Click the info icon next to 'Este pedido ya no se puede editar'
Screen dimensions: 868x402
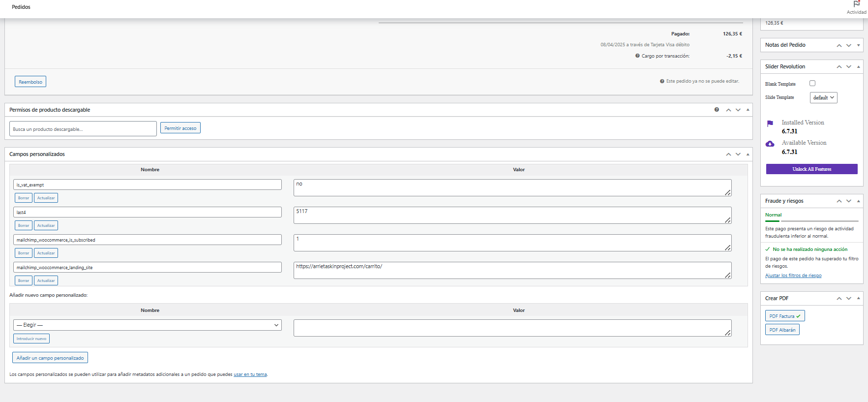pos(662,81)
